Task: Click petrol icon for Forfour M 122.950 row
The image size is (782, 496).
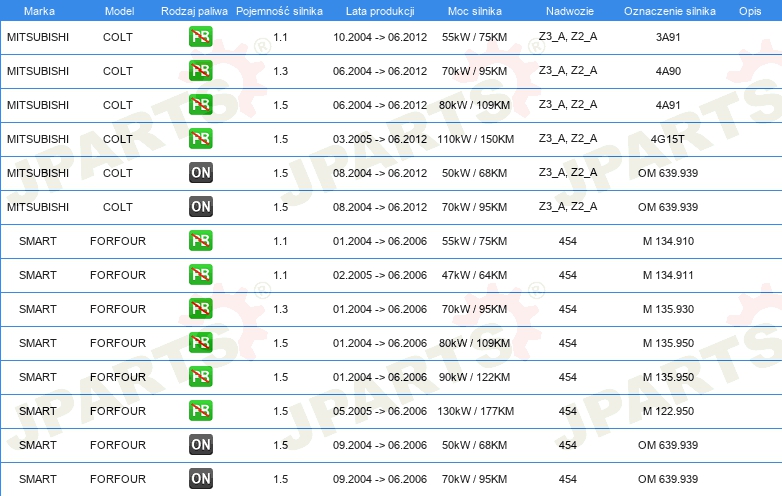Action: (200, 411)
